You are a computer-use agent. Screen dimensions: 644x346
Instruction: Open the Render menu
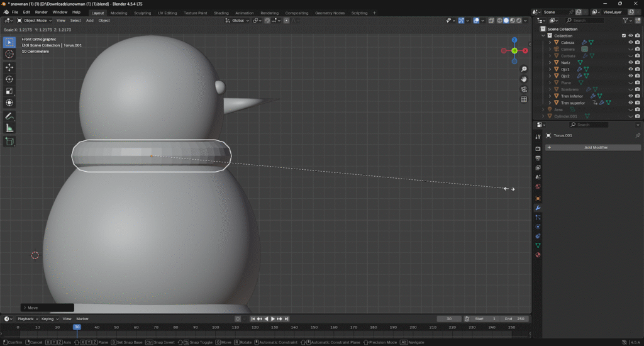tap(41, 12)
